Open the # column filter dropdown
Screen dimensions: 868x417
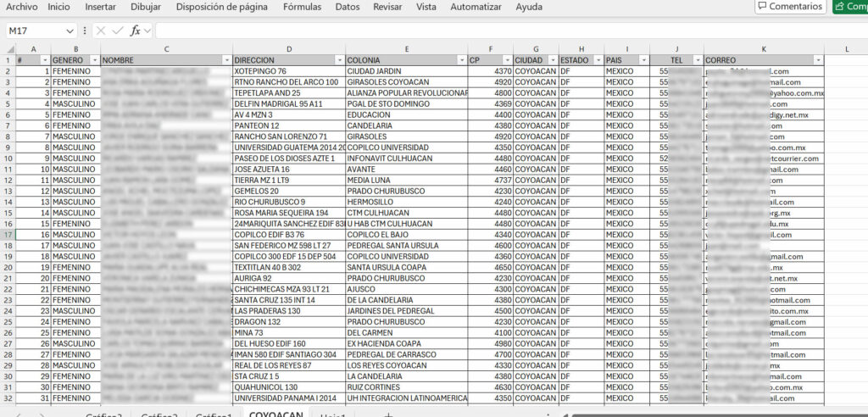click(45, 60)
